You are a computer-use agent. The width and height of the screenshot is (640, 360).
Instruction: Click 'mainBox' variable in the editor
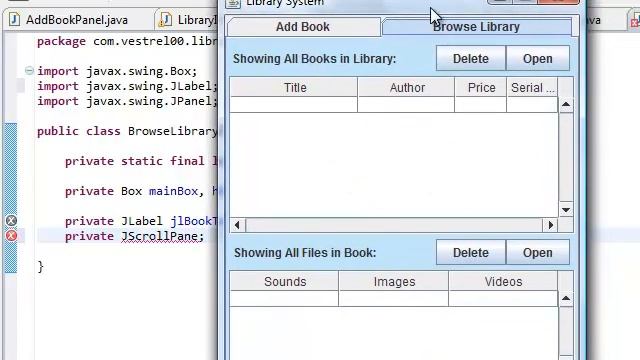click(173, 191)
